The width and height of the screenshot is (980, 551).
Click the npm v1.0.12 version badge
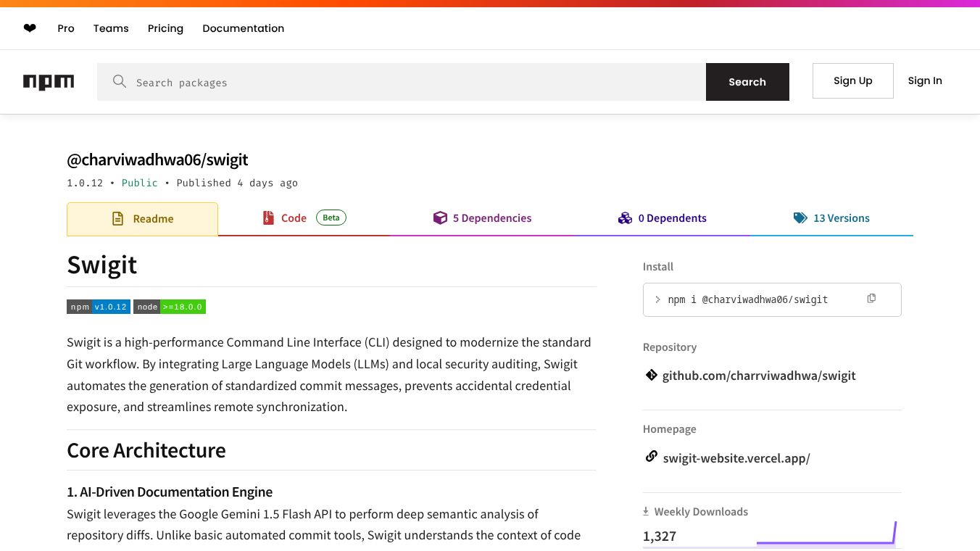[x=99, y=307]
